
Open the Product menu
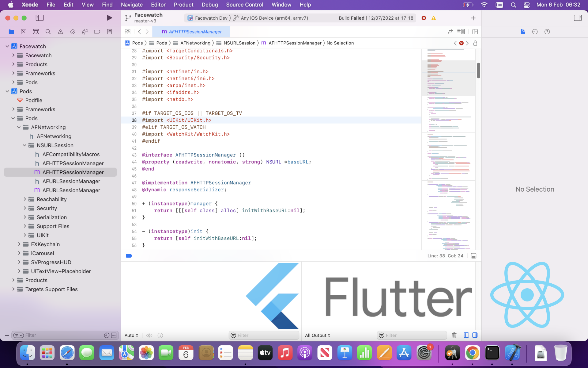(x=183, y=5)
